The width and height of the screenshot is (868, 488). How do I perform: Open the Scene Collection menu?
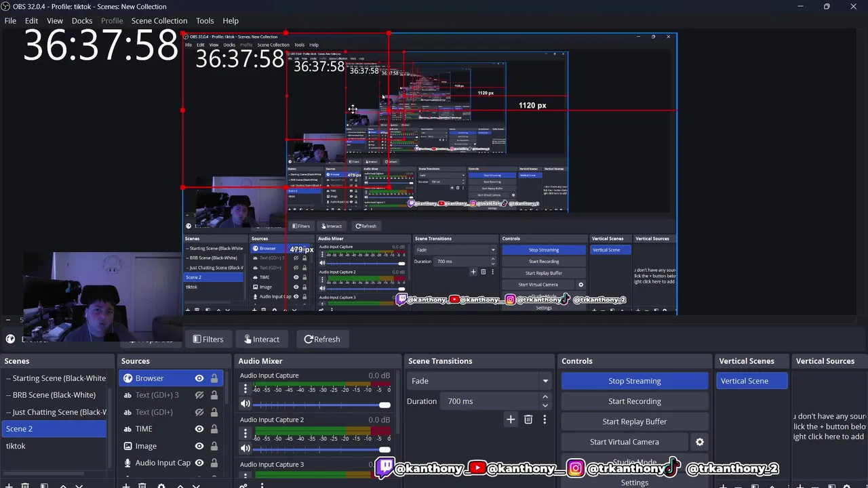click(x=159, y=20)
